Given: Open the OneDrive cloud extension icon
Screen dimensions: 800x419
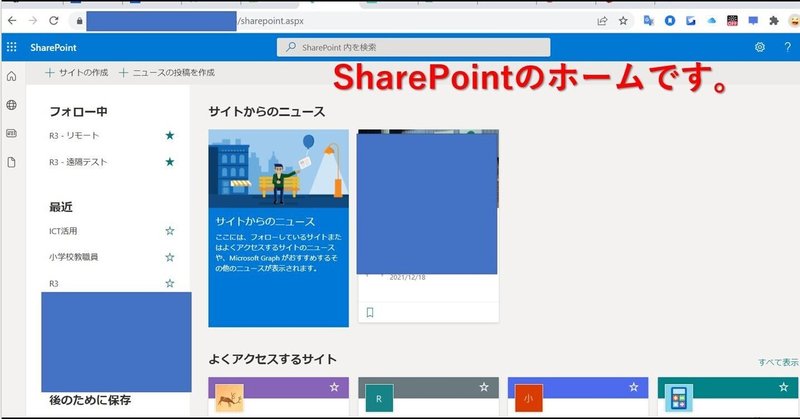Looking at the screenshot, I should tap(712, 21).
